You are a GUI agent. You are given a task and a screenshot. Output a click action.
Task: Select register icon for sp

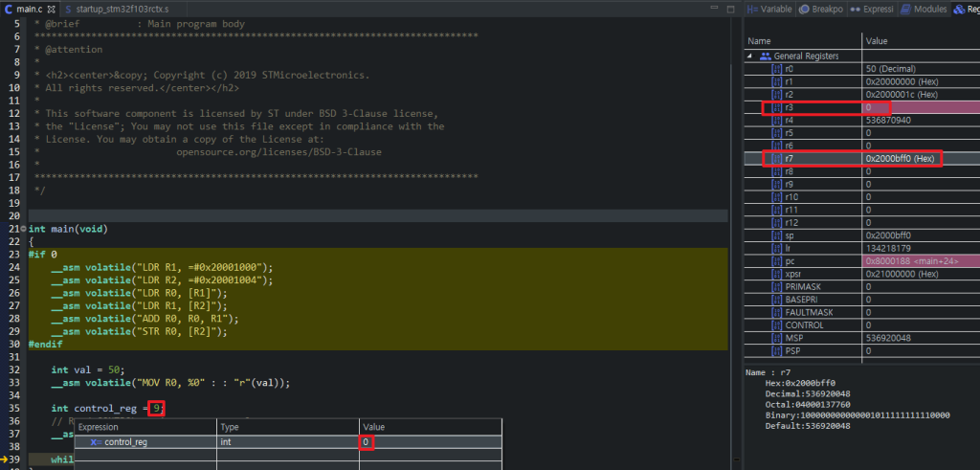click(x=777, y=235)
